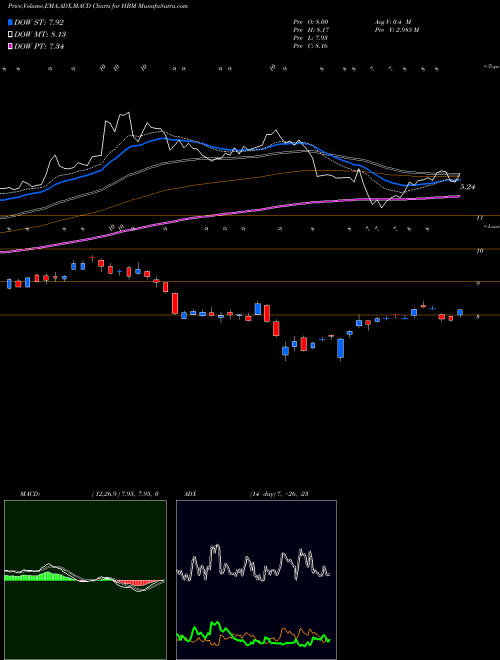The image size is (500, 660).
Task: Open the green MACD histogram panel
Action: [85, 580]
